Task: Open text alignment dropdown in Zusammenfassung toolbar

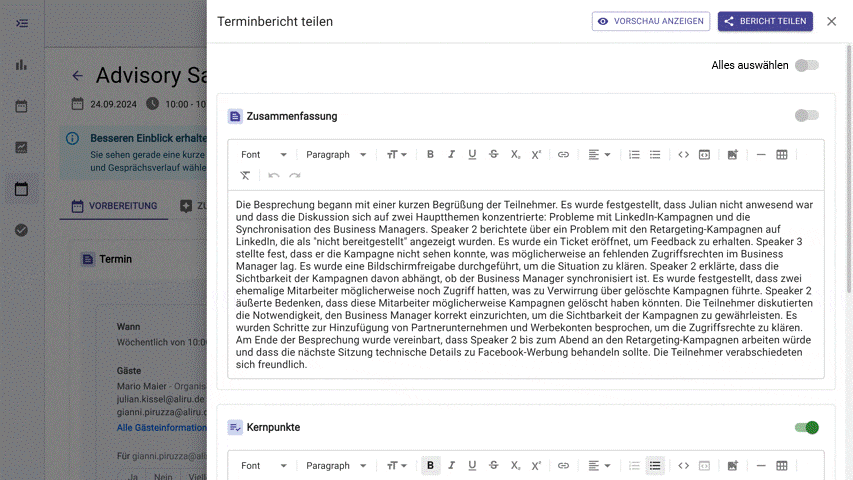Action: [599, 155]
